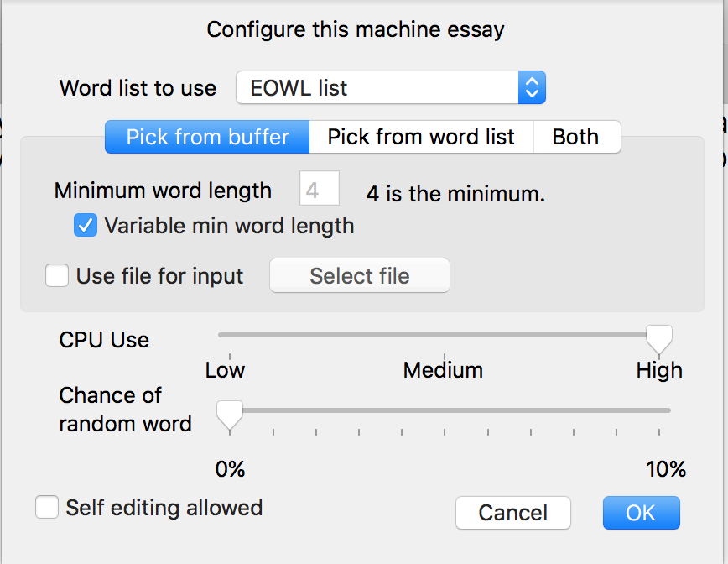Screen dimensions: 728x564
Task: Switch to Pick from word list tab
Action: tap(421, 137)
